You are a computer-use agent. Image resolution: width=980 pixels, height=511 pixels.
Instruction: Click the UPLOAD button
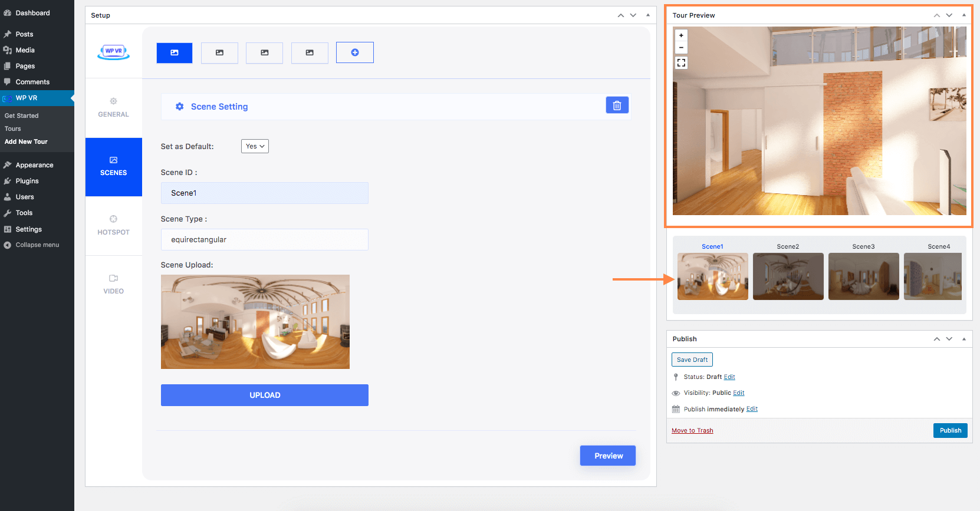tap(265, 395)
